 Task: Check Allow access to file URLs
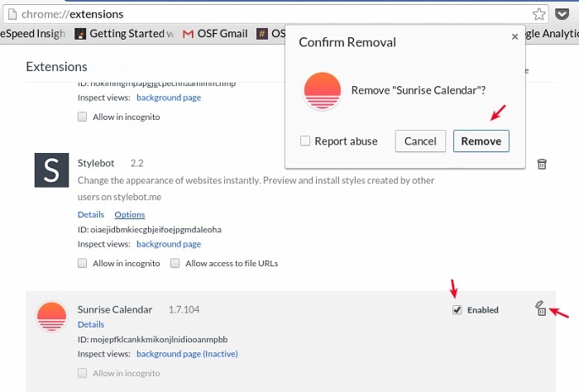click(175, 264)
